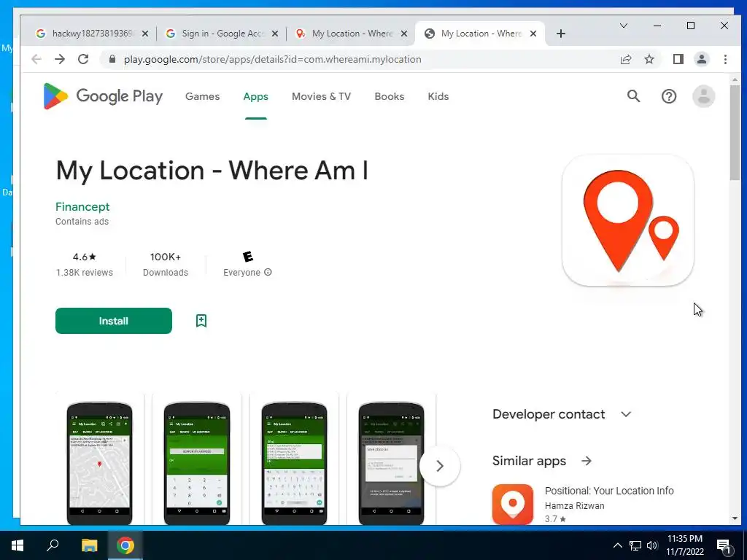
Task: Open a new tab with plus
Action: point(561,34)
